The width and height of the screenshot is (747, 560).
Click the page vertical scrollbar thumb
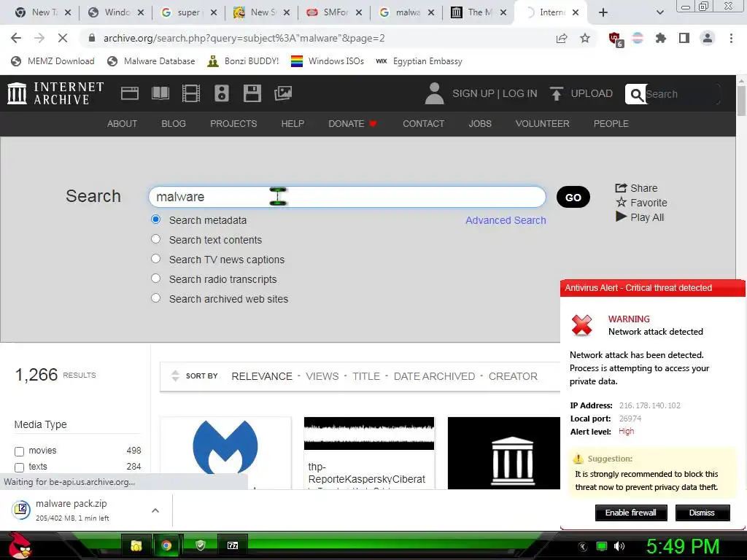741,101
